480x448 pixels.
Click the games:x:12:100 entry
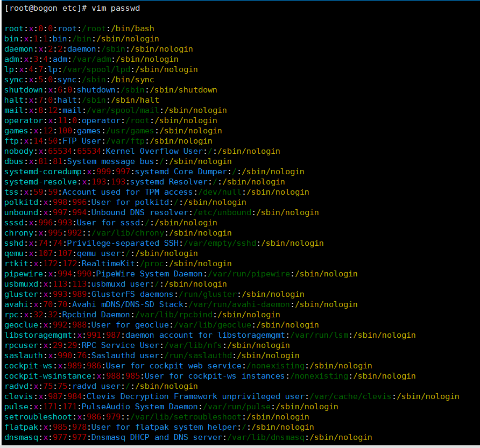pyautogui.click(x=113, y=131)
